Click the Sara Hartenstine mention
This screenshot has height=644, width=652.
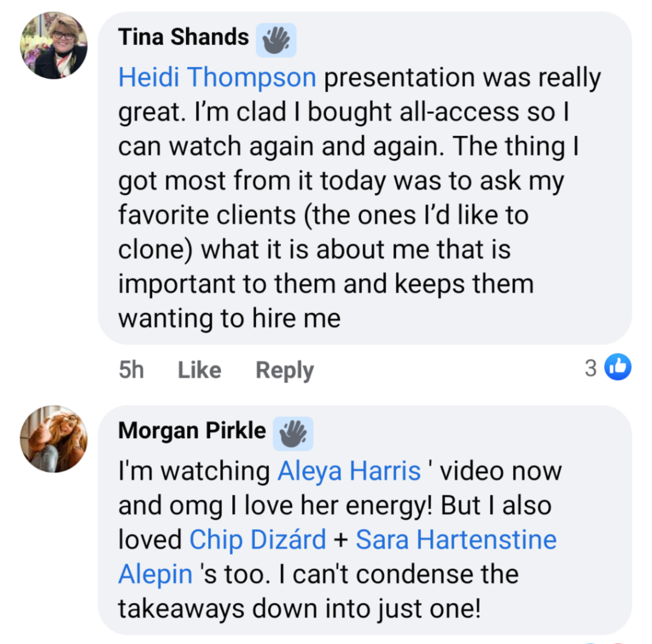[x=456, y=539]
